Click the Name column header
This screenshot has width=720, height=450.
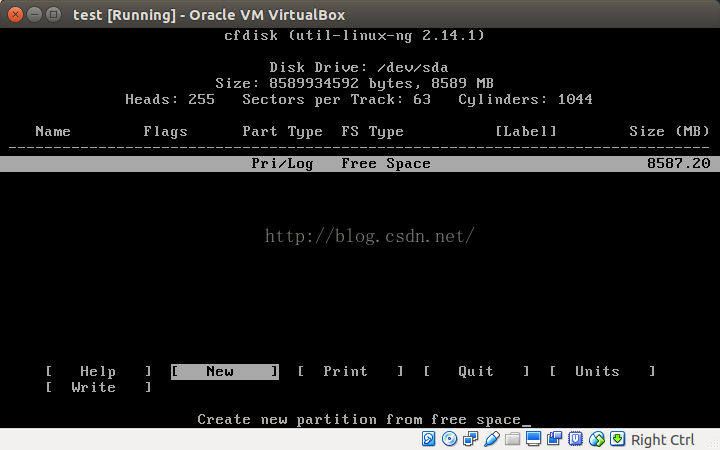click(53, 131)
